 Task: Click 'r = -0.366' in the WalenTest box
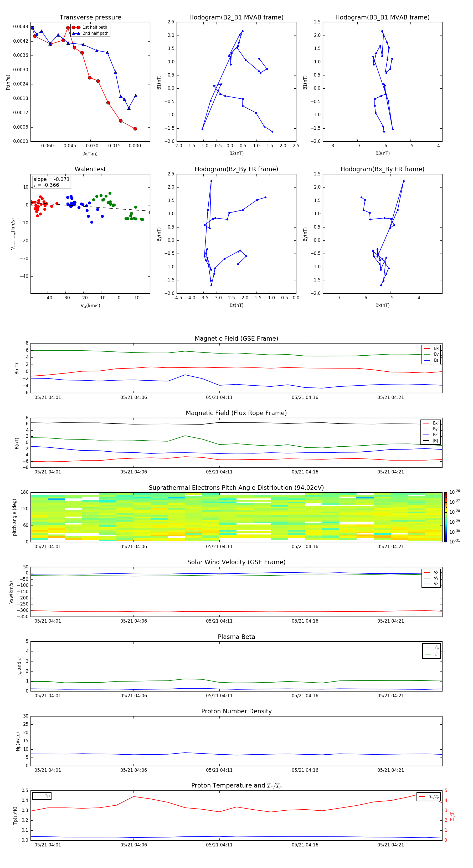tap(47, 185)
